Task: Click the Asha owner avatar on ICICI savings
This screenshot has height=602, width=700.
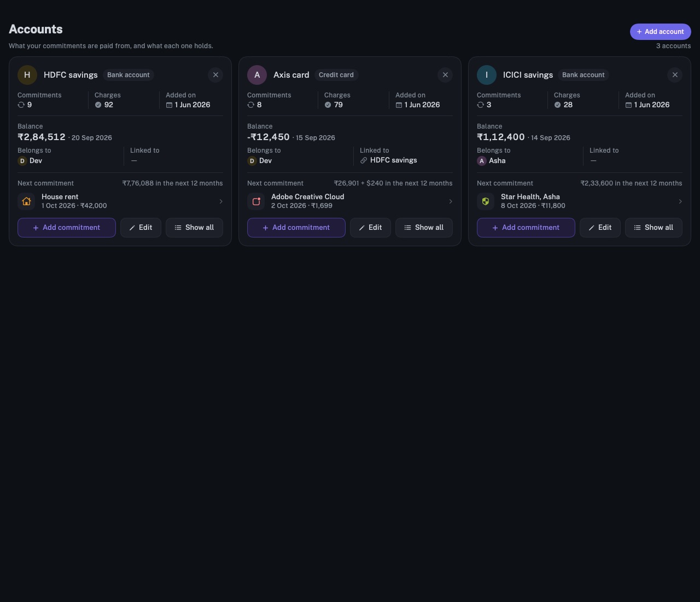Action: [x=482, y=161]
